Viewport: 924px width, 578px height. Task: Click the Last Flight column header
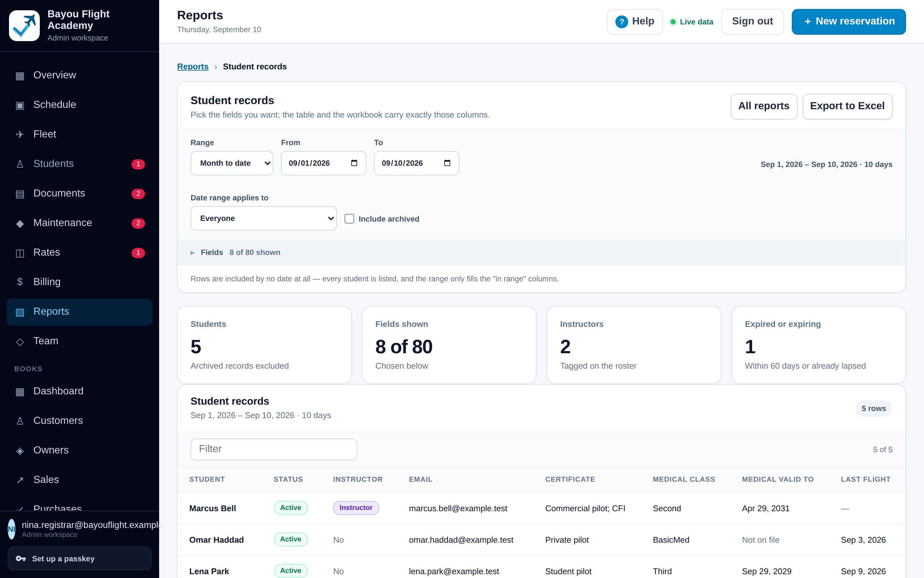point(865,479)
